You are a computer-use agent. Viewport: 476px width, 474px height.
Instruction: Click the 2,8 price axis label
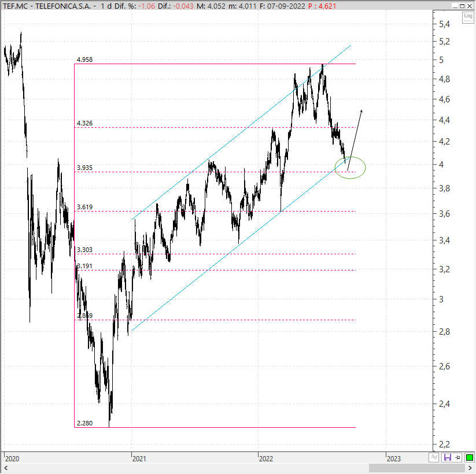coord(444,332)
